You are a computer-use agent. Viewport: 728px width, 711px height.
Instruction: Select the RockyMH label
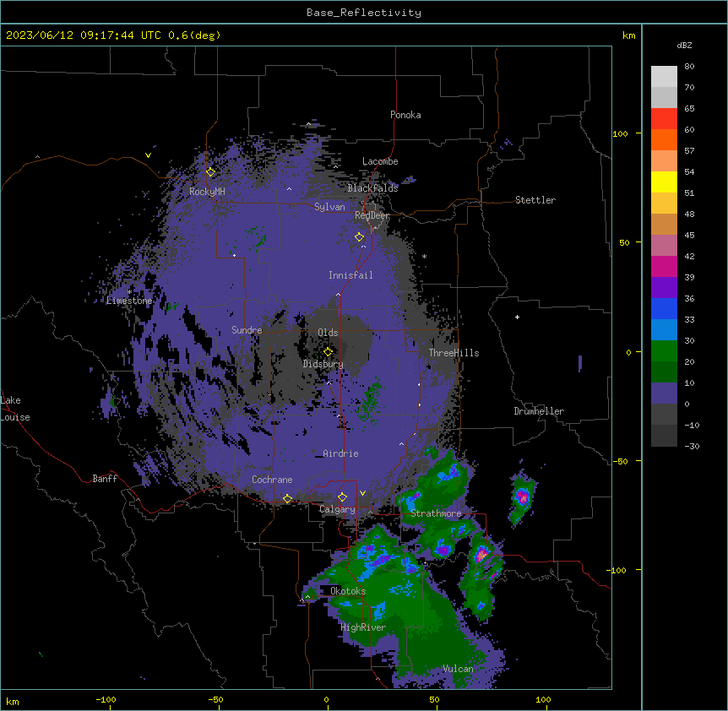click(x=207, y=192)
